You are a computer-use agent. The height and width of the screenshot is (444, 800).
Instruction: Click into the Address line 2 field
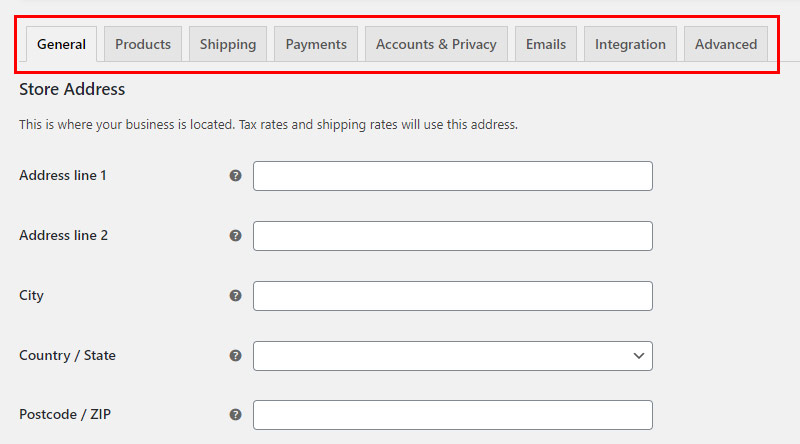click(453, 236)
